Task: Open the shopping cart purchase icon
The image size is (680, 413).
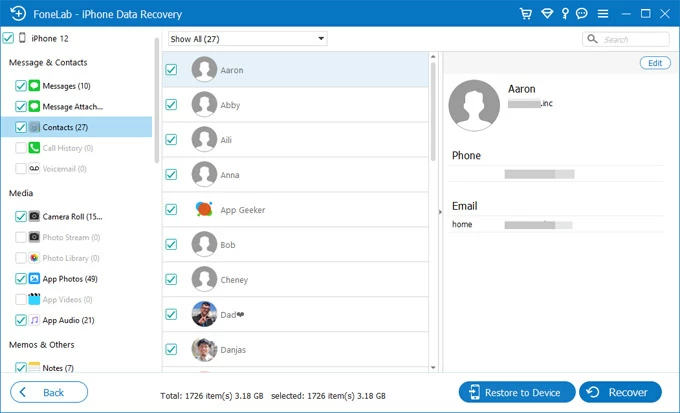Action: coord(526,14)
